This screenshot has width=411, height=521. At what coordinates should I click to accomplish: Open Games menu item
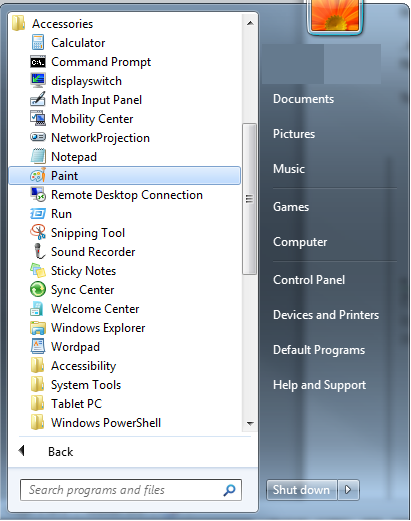pos(291,207)
